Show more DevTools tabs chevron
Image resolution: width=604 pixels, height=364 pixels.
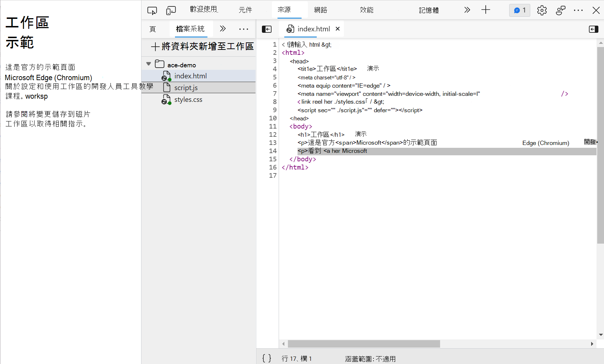pos(467,10)
